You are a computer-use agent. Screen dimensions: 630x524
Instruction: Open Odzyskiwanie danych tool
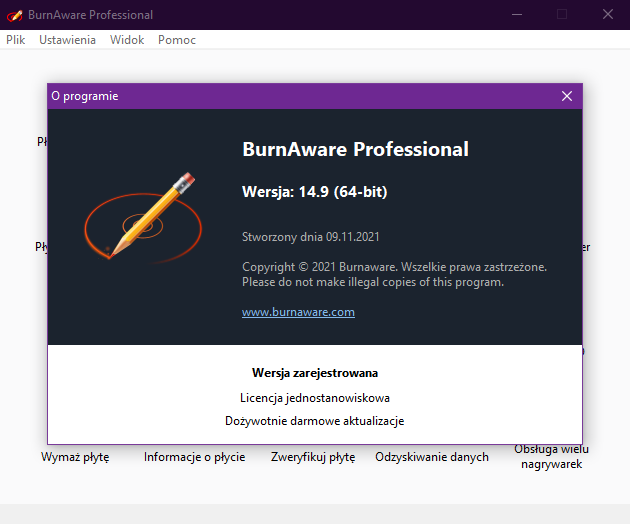tap(432, 457)
